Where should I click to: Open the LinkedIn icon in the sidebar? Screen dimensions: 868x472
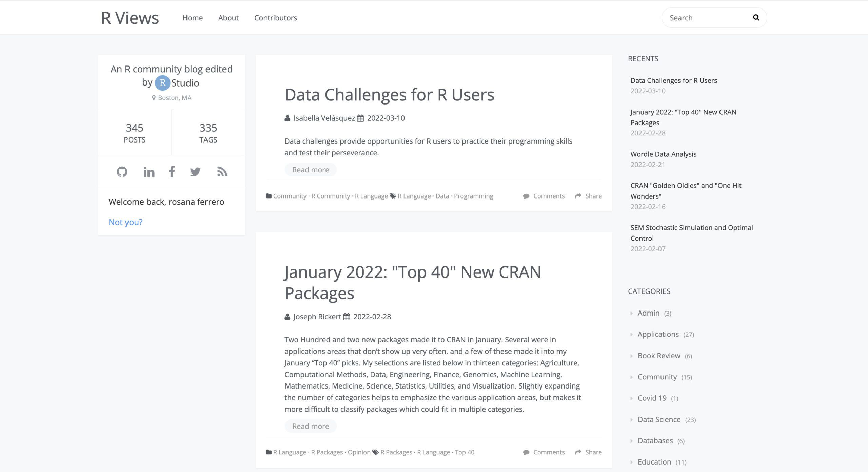149,172
